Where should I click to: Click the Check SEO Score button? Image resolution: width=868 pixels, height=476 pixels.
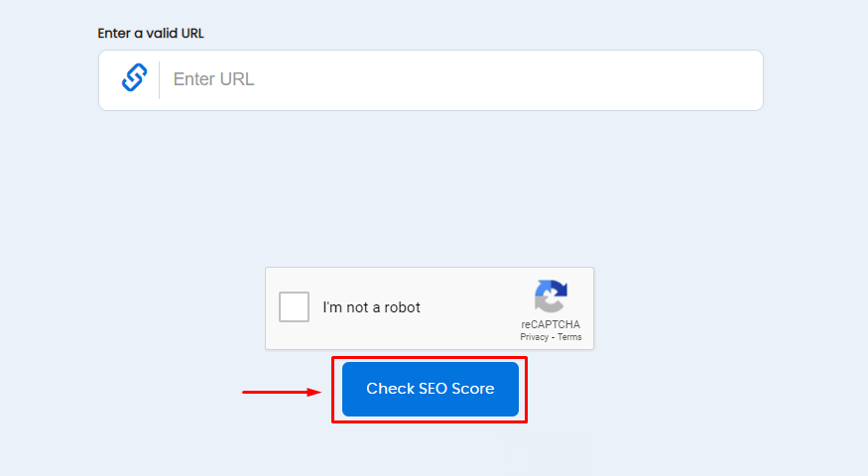[431, 389]
